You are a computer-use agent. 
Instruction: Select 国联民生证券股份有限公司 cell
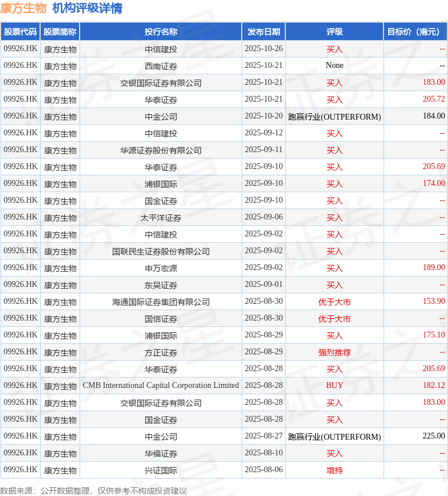coord(161,251)
